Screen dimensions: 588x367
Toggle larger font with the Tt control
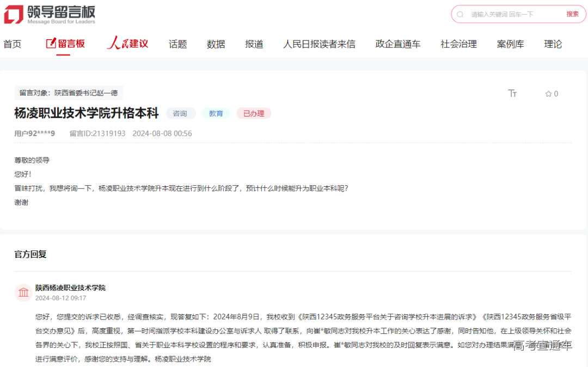[512, 93]
